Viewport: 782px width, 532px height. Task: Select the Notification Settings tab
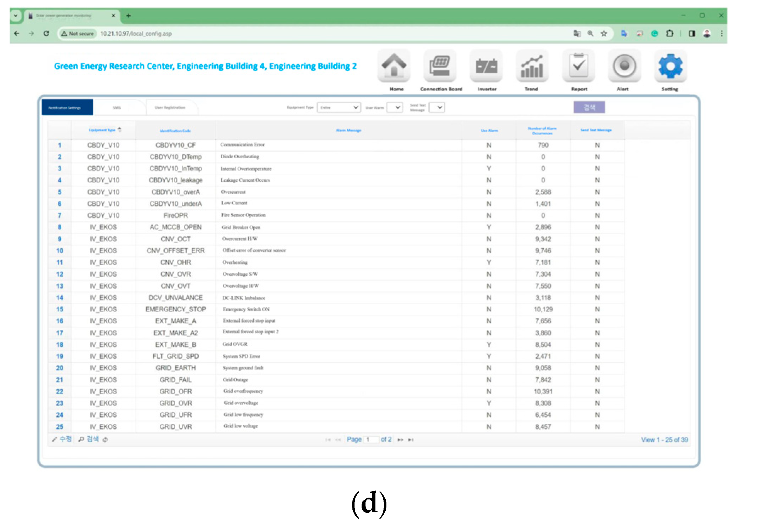[67, 107]
